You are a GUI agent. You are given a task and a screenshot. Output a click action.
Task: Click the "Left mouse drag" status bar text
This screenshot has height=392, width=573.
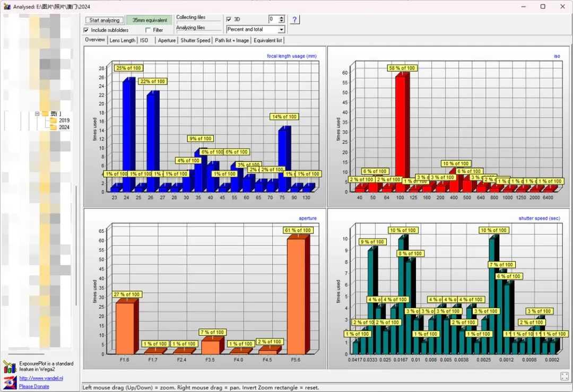201,387
